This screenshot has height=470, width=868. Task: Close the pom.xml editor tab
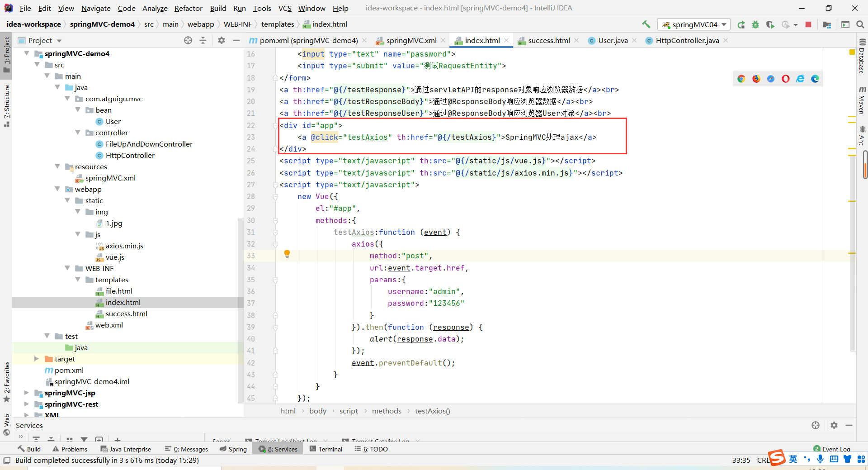point(364,40)
